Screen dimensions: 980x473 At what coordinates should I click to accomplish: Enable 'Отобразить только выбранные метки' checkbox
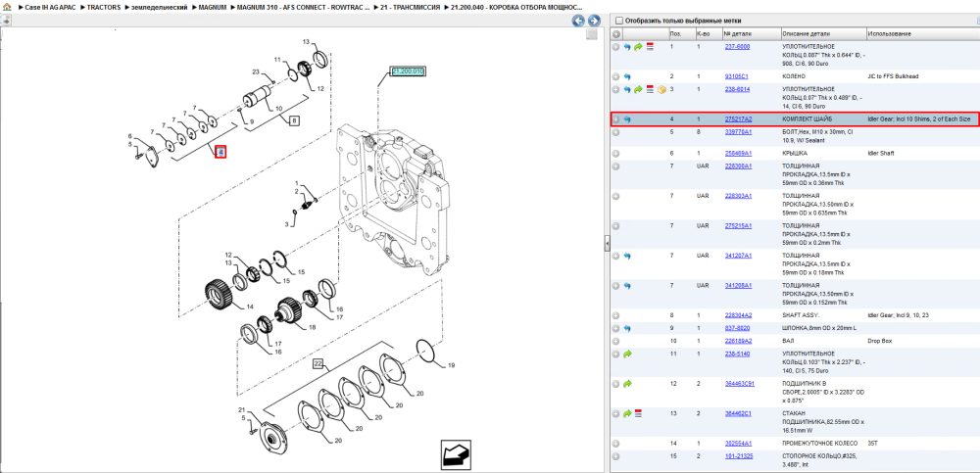618,21
